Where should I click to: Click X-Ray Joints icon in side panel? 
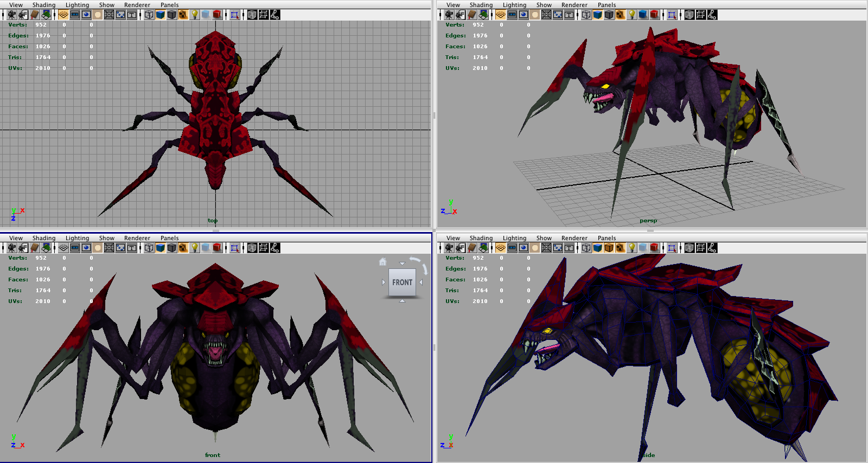pos(712,248)
